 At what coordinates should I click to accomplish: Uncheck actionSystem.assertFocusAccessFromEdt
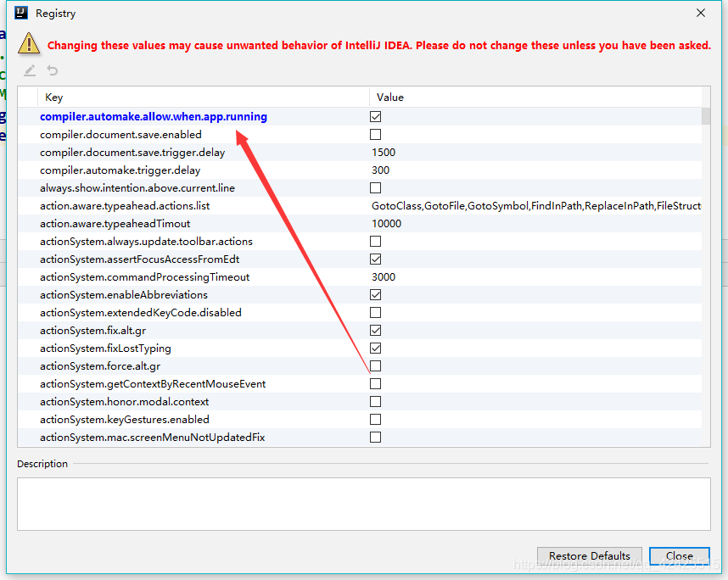click(376, 259)
